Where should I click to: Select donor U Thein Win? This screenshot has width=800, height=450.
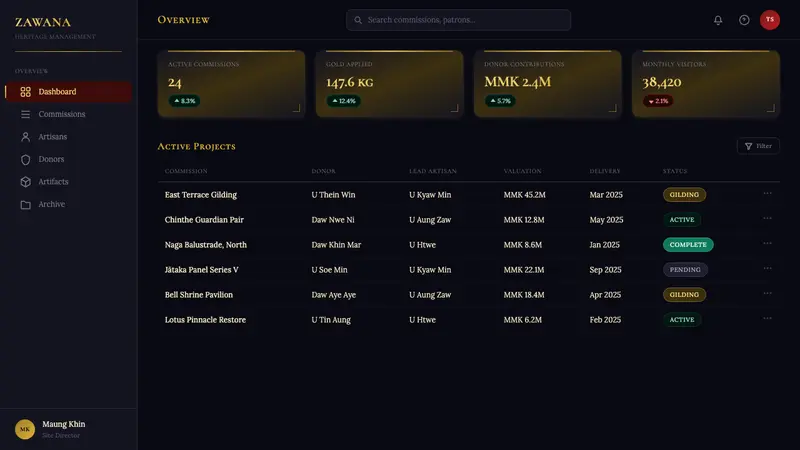coord(333,194)
